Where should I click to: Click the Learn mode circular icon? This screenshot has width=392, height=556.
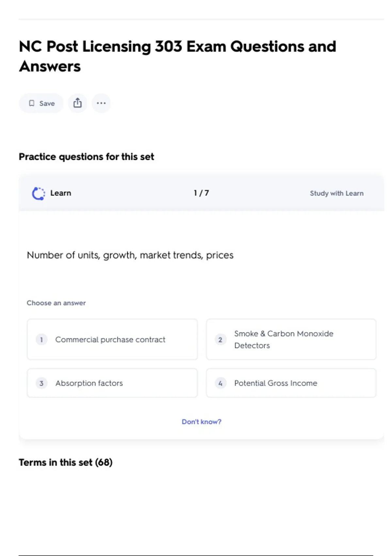39,193
